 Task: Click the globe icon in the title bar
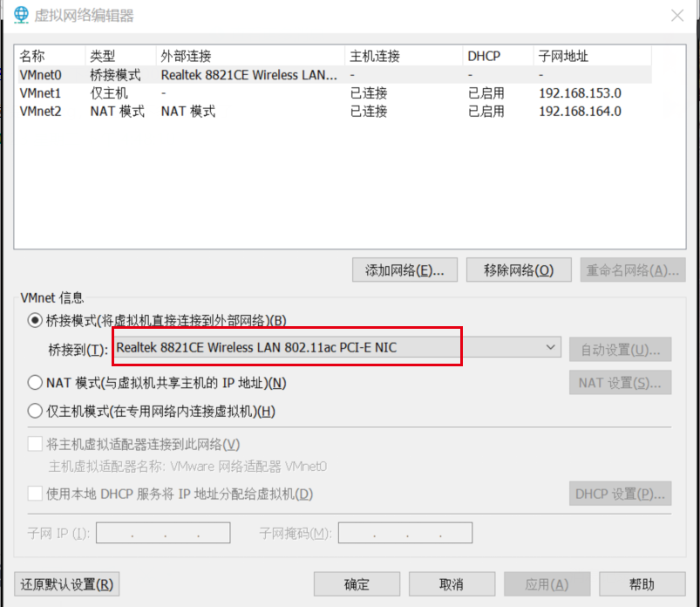coord(21,15)
